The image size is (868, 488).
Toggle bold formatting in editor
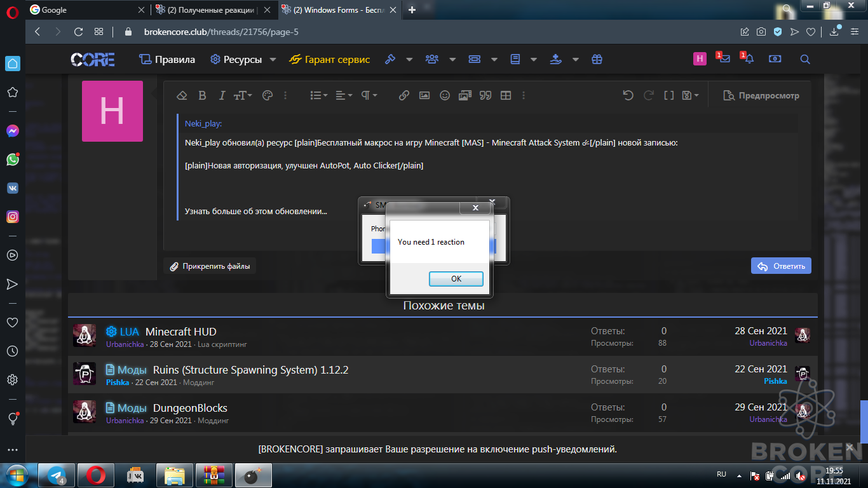click(x=202, y=95)
